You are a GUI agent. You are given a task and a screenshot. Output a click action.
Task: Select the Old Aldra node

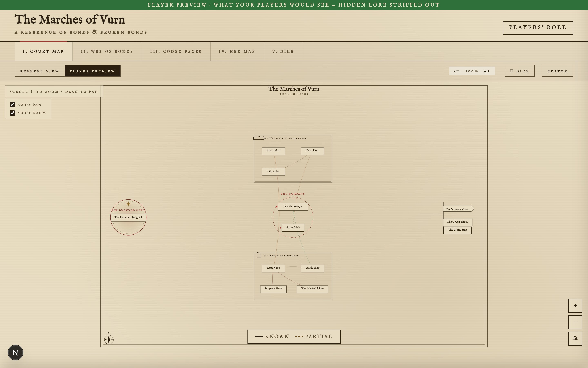(x=273, y=172)
